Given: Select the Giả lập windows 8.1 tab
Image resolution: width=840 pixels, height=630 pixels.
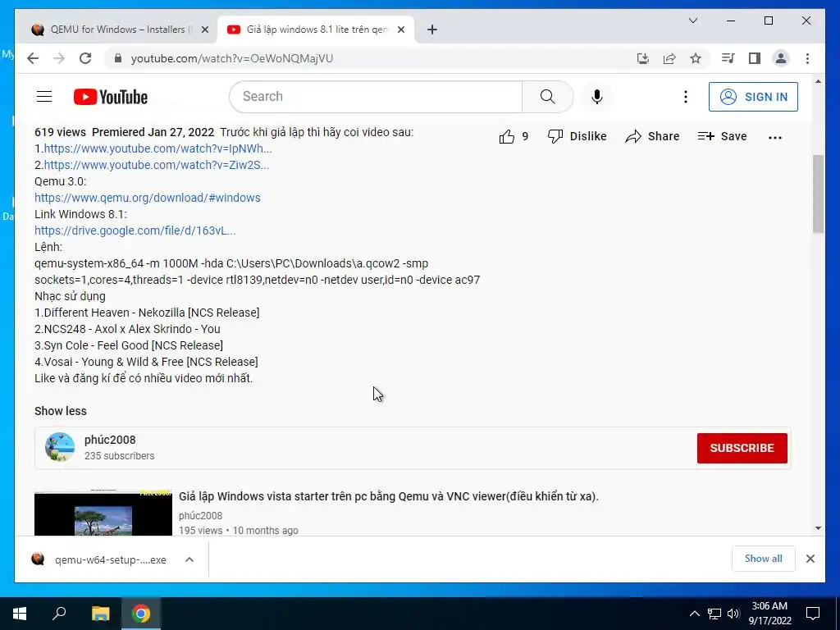Looking at the screenshot, I should [316, 30].
